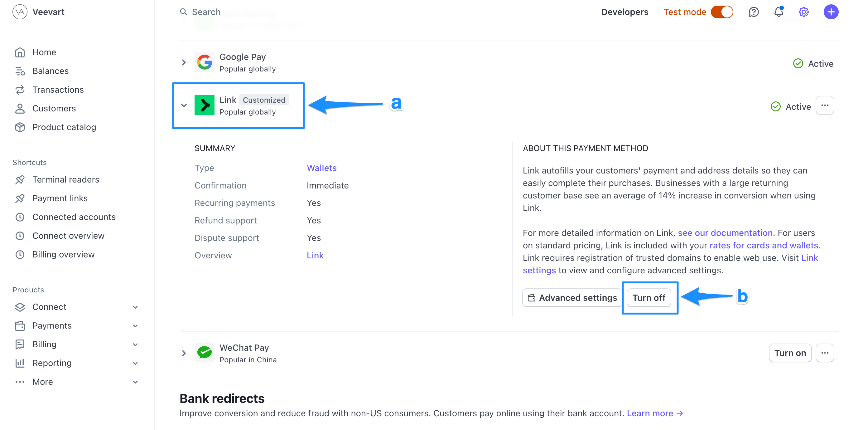Open Advanced settings for Link
The image size is (868, 430).
[x=572, y=298]
